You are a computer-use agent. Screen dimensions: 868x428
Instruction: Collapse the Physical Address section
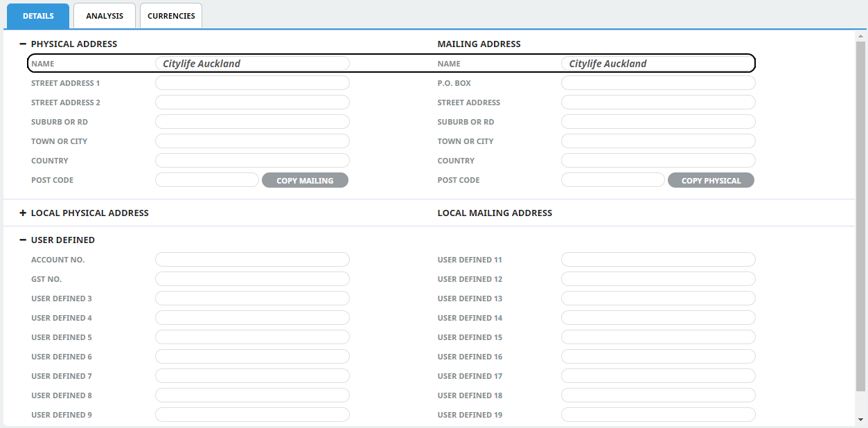tap(23, 44)
